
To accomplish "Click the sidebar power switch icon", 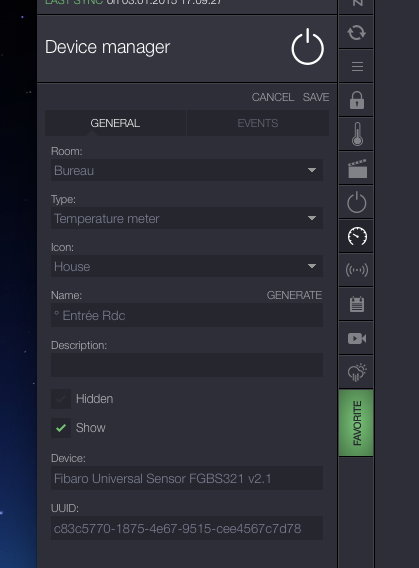I will click(356, 202).
